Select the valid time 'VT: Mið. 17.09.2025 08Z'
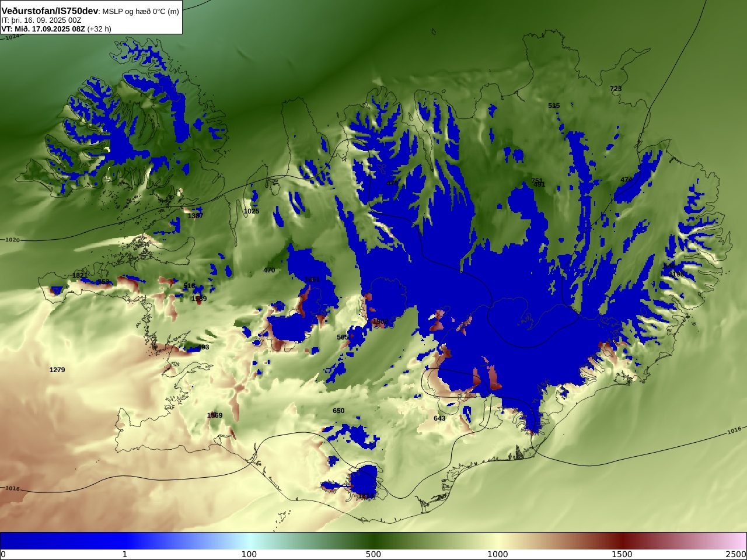Image resolution: width=747 pixels, height=560 pixels. point(43,29)
